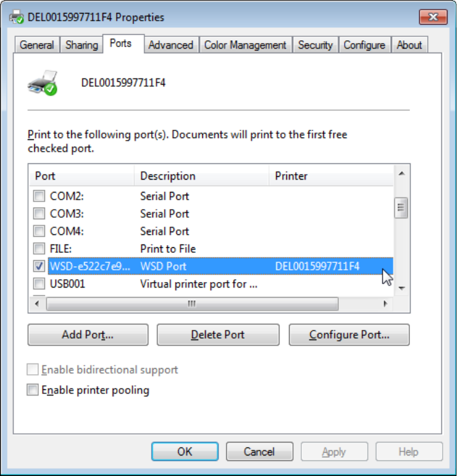Check the COM2: port checkbox
The width and height of the screenshot is (457, 476).
tap(39, 196)
